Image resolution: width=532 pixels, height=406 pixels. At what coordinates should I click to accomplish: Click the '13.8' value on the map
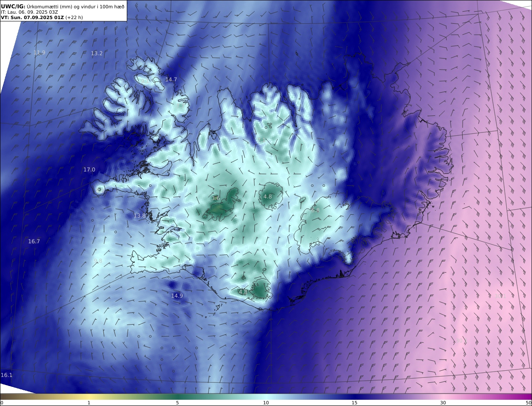(140, 215)
